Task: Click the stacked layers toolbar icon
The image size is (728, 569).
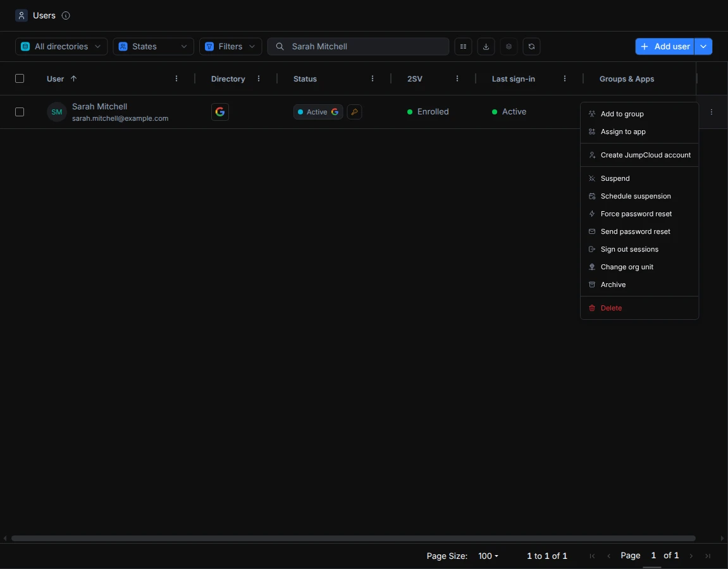Action: tap(509, 46)
